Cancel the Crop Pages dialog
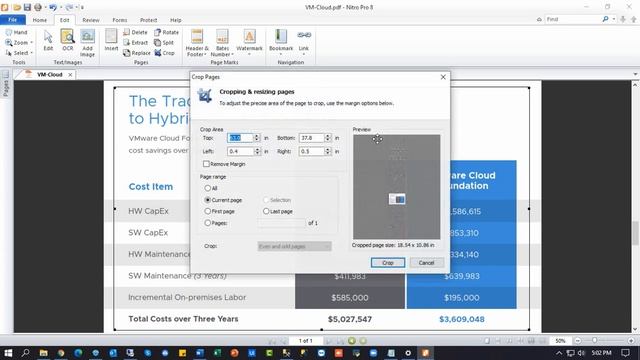640x360 pixels. [426, 262]
